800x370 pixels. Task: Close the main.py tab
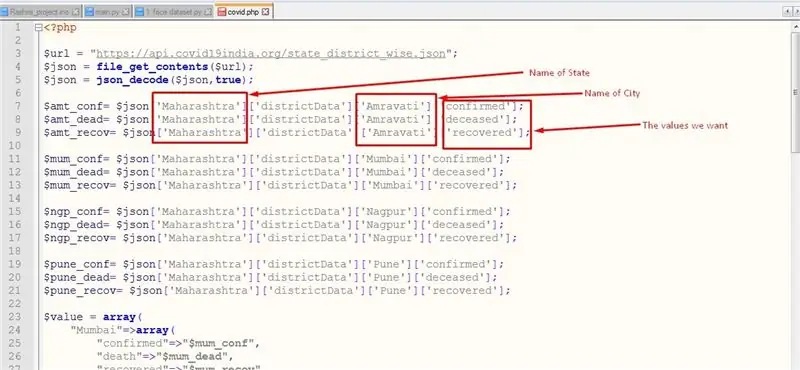[126, 12]
